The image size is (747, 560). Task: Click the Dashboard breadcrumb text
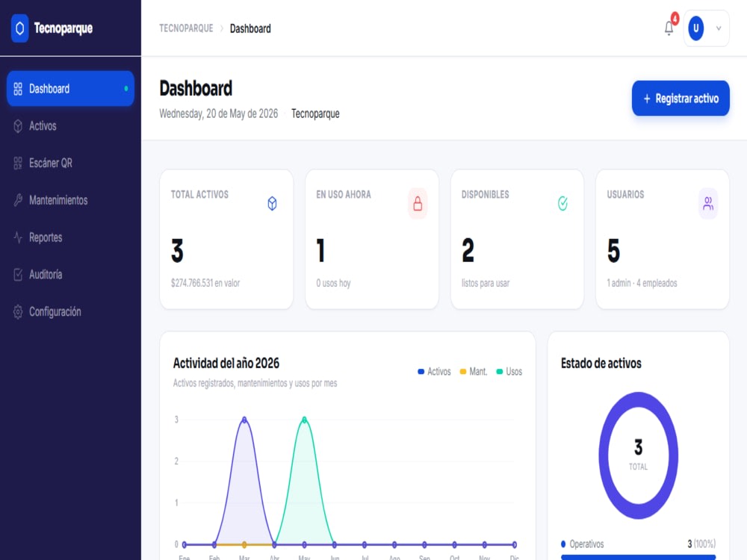pyautogui.click(x=250, y=28)
